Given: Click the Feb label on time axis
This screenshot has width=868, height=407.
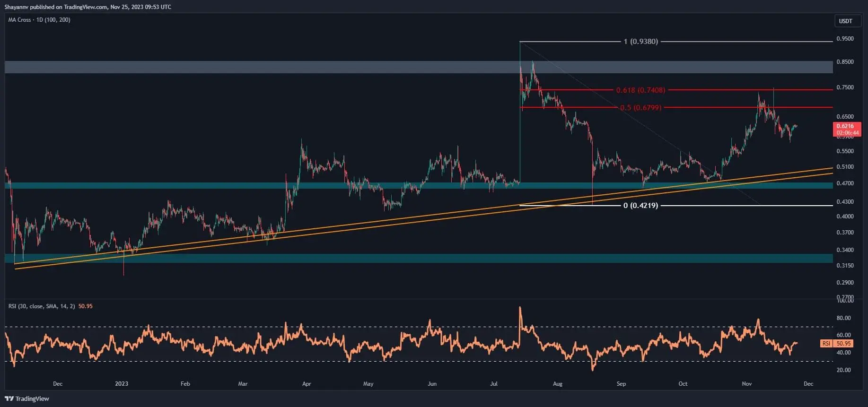Looking at the screenshot, I should point(185,384).
